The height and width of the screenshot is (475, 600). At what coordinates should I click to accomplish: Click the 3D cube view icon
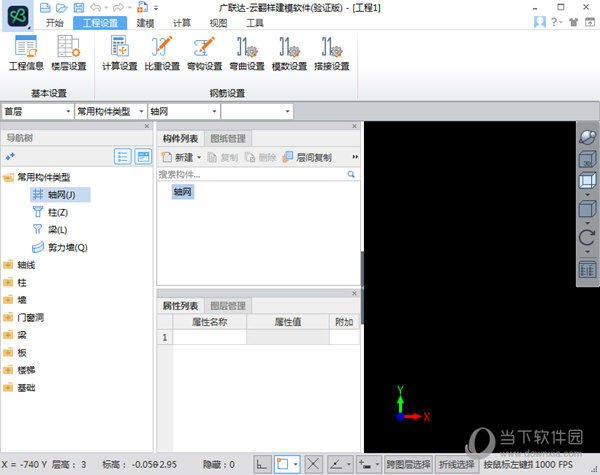587,159
